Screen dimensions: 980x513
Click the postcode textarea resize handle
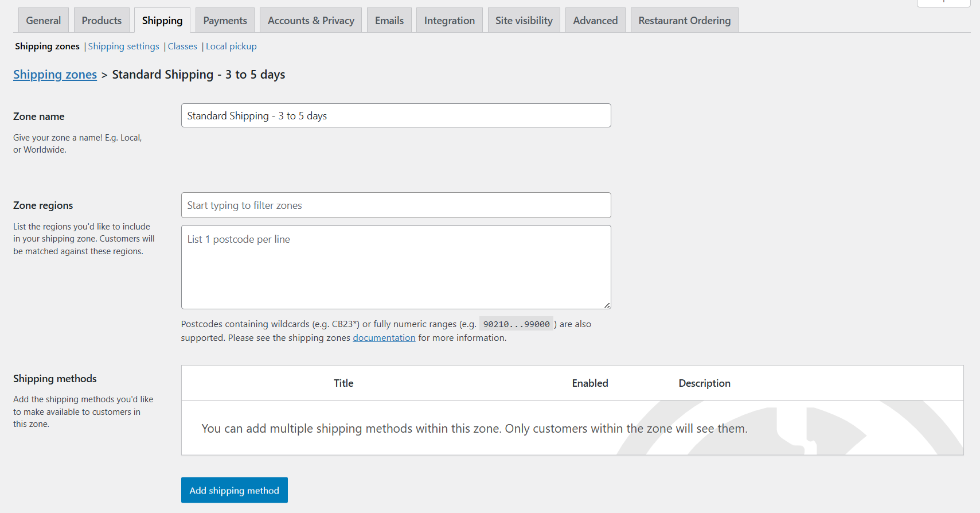607,305
